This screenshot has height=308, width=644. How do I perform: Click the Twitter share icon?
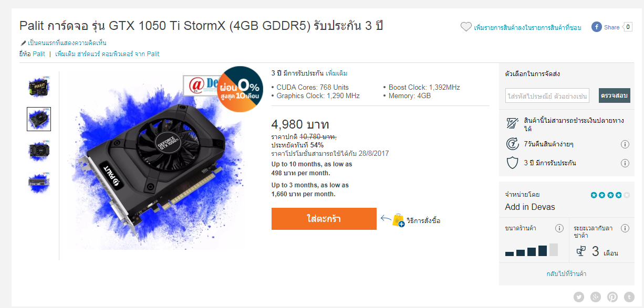pyautogui.click(x=579, y=297)
